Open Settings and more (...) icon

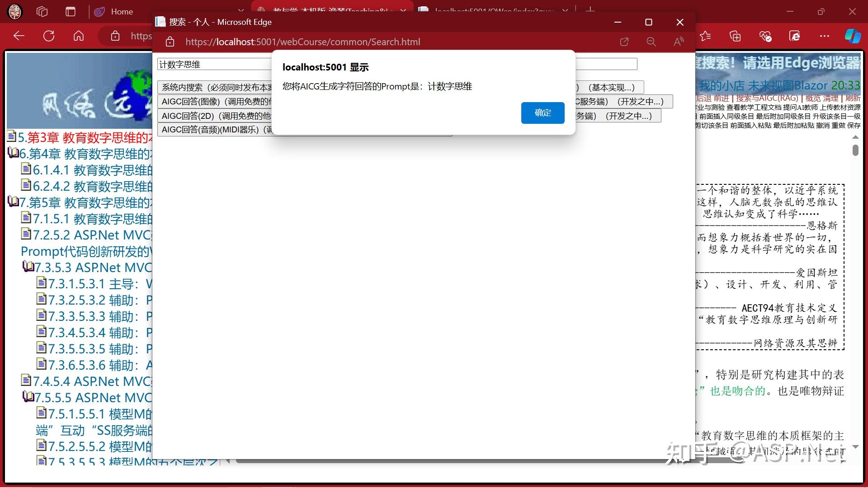[825, 36]
